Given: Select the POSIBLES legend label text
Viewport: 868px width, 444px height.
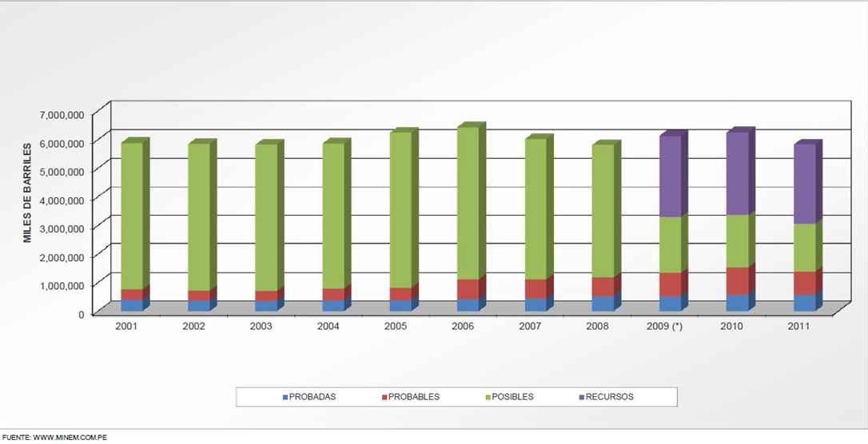Looking at the screenshot, I should [x=512, y=397].
